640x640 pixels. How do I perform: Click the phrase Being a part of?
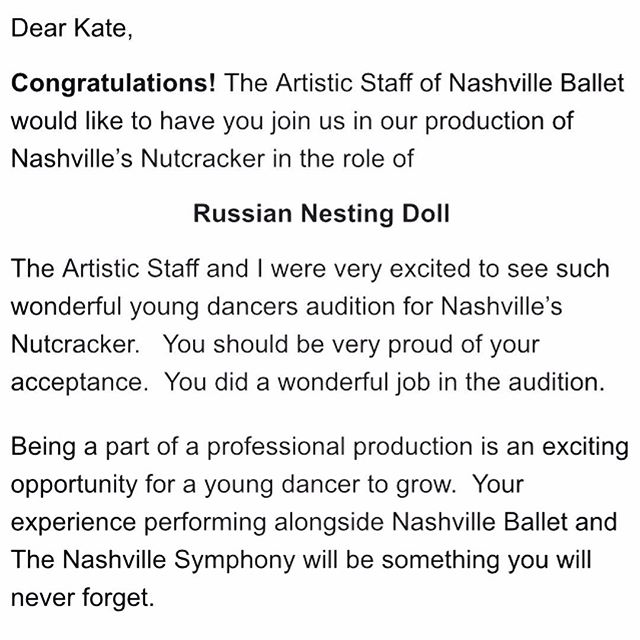(x=94, y=448)
